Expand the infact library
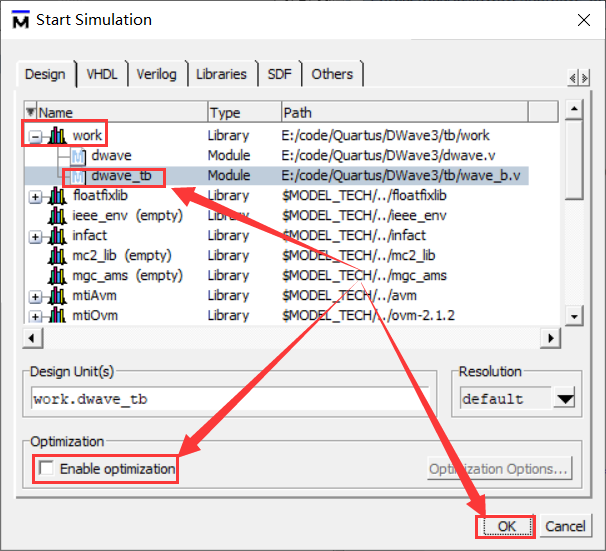The height and width of the screenshot is (551, 606). (x=35, y=236)
